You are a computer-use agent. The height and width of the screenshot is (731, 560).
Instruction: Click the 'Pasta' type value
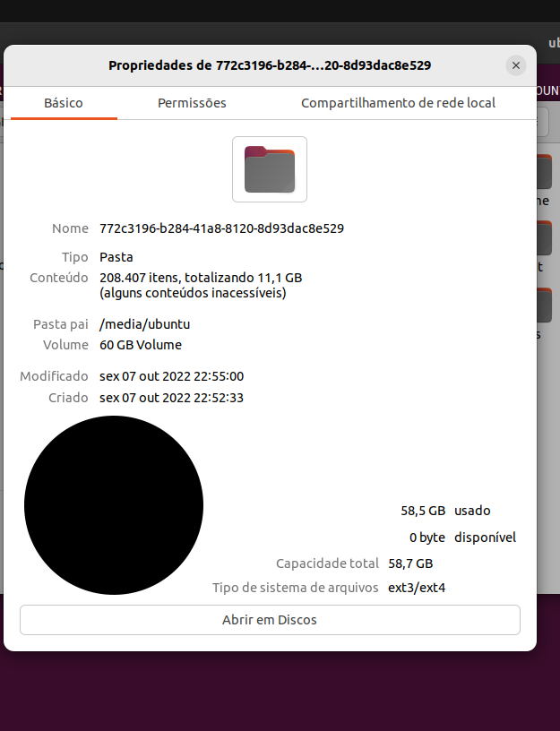click(x=116, y=257)
